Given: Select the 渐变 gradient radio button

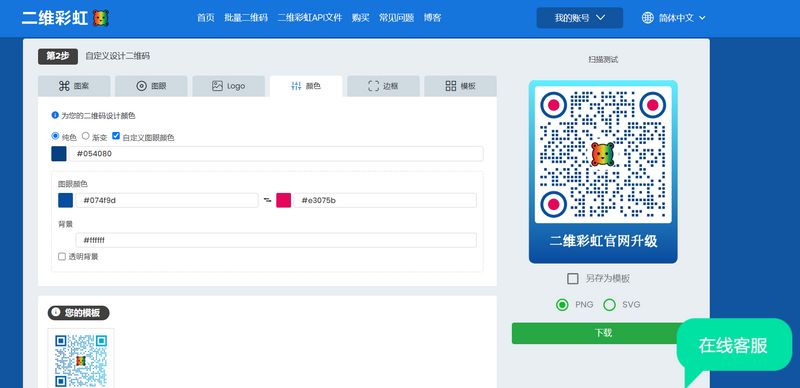Looking at the screenshot, I should tap(86, 136).
